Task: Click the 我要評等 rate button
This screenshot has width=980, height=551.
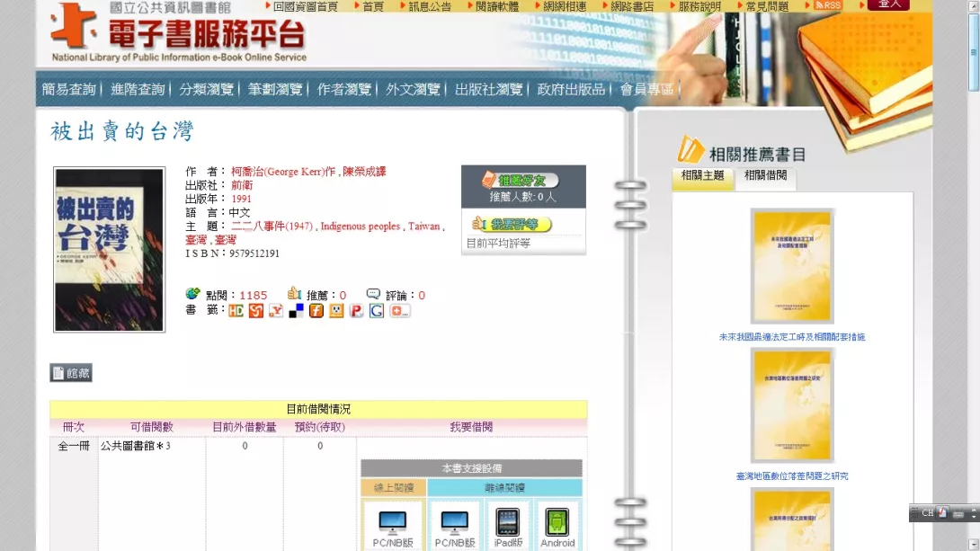Action: [512, 225]
